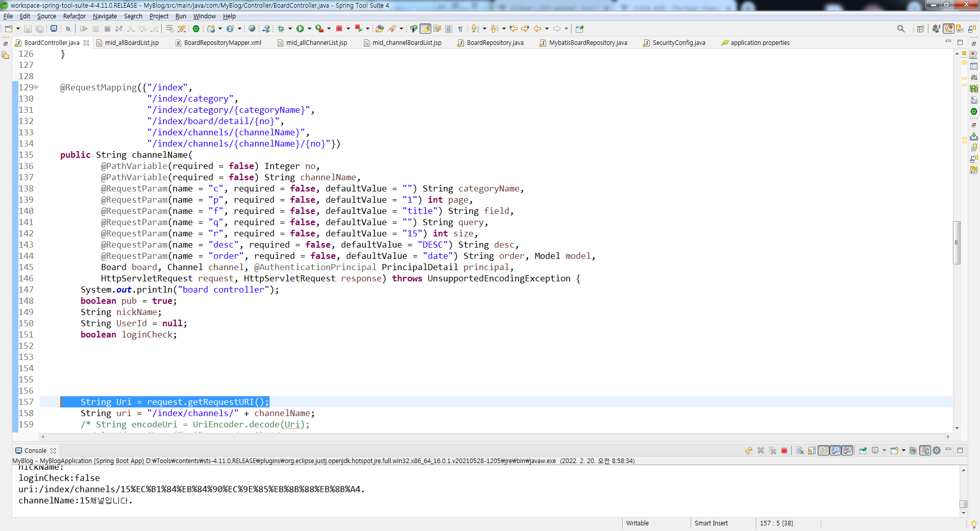This screenshot has height=531, width=980.
Task: Open the Window menu
Action: (x=204, y=16)
